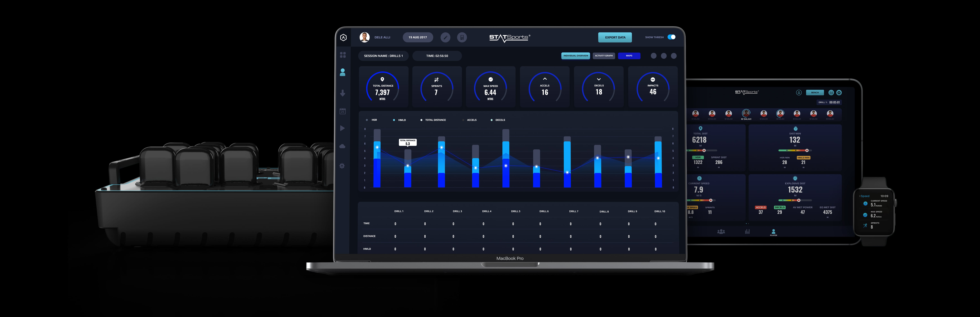Tap the Speed back link on watch
The height and width of the screenshot is (317, 980).
[x=864, y=196]
